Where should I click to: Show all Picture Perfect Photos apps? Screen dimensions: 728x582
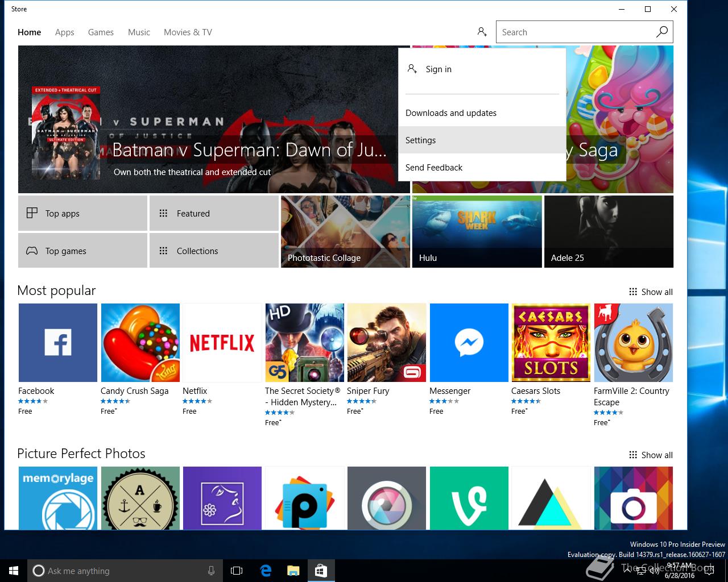[651, 455]
